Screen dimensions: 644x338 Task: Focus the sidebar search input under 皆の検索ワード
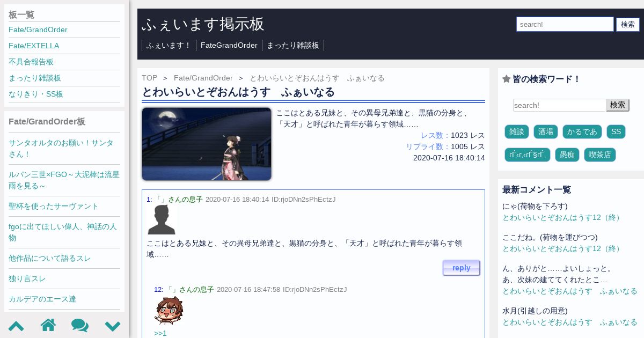tap(560, 105)
